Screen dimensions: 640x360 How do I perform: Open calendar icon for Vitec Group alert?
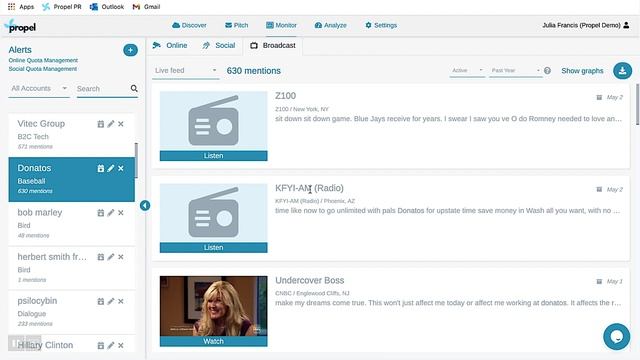click(100, 124)
